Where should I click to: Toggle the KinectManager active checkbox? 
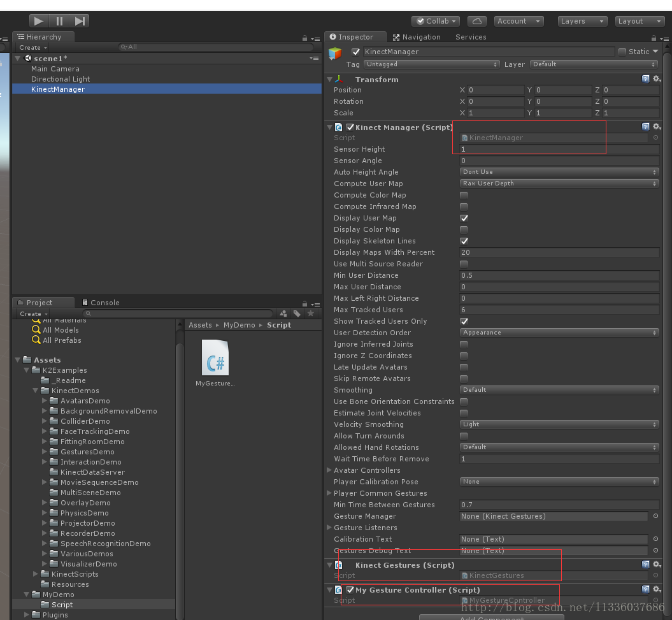[x=355, y=52]
